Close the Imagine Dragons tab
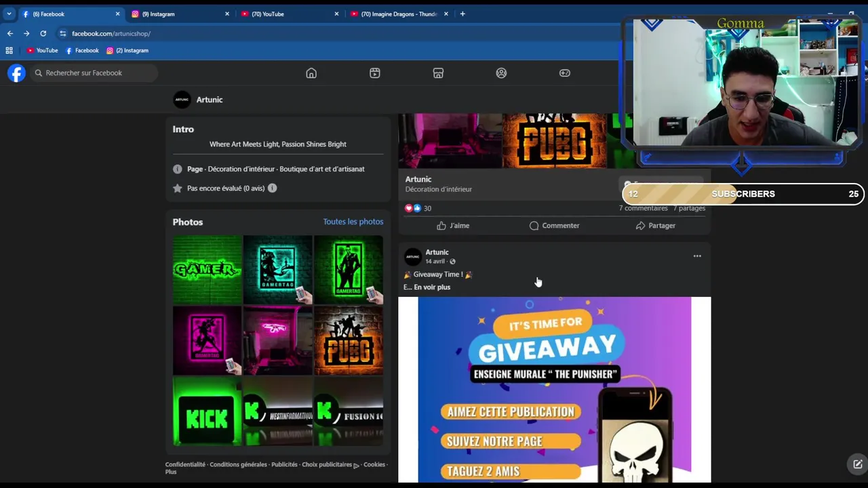 [446, 14]
